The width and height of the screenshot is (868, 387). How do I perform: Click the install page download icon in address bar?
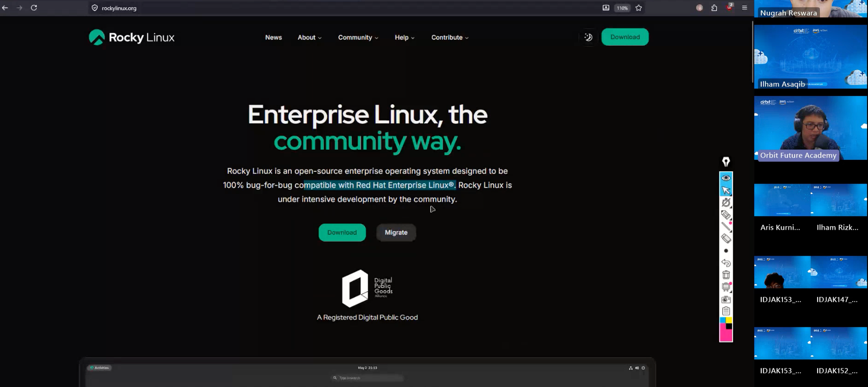point(606,8)
